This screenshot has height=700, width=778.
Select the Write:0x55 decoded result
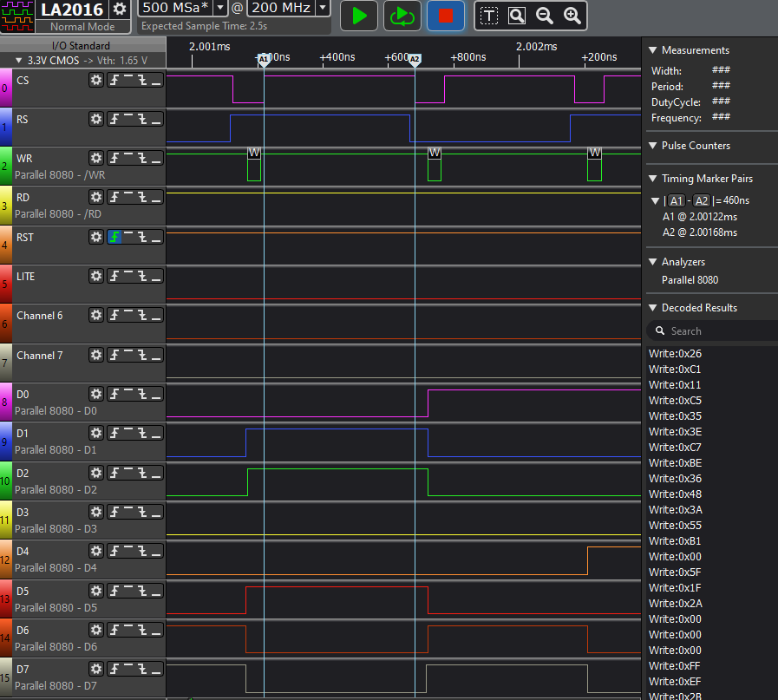675,526
